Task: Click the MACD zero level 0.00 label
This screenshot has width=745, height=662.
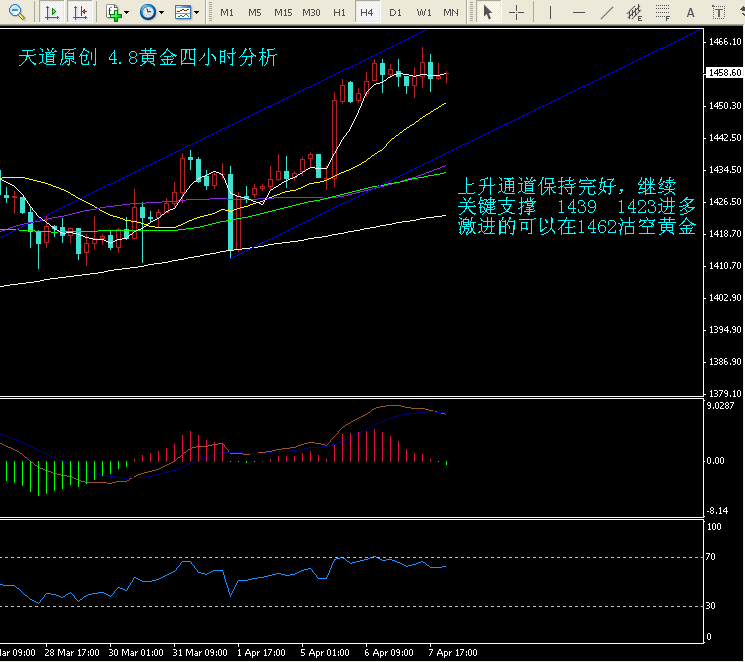Action: pyautogui.click(x=715, y=461)
